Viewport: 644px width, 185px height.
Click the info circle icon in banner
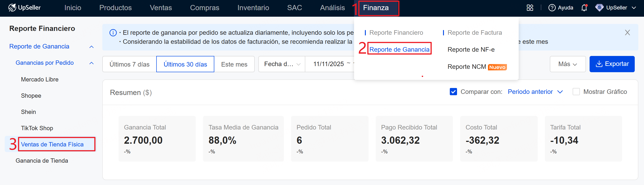[x=113, y=33]
